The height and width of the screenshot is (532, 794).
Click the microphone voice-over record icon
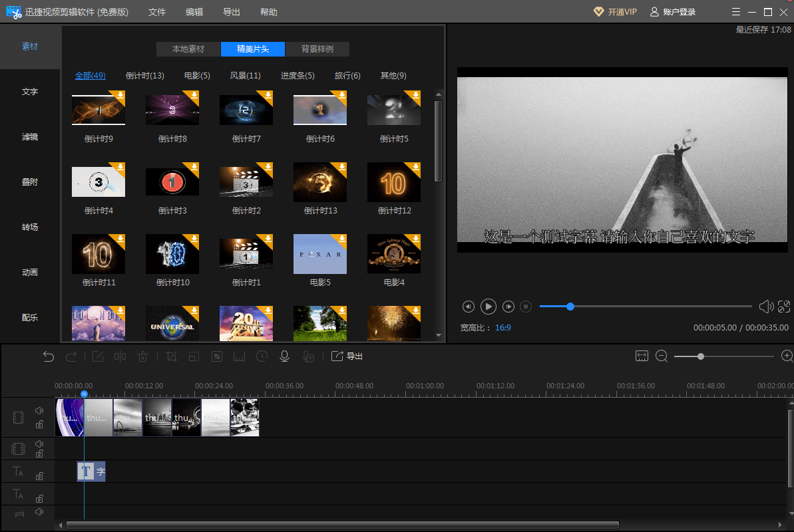pos(284,356)
